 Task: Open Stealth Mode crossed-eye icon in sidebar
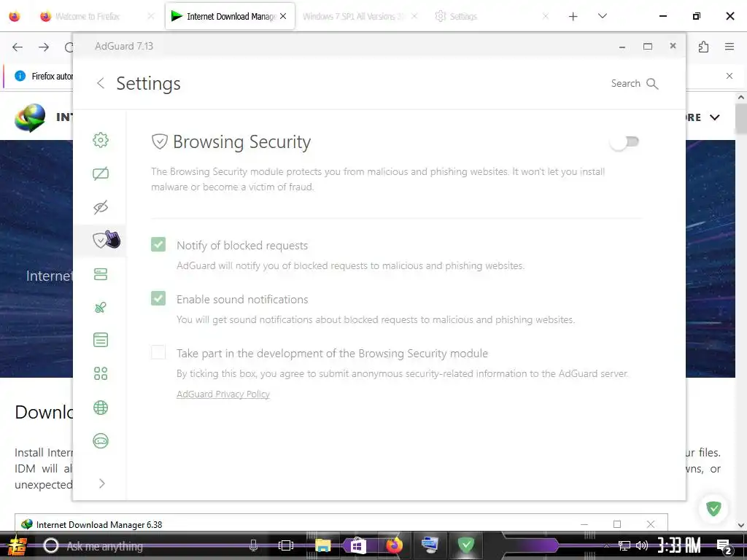click(101, 207)
